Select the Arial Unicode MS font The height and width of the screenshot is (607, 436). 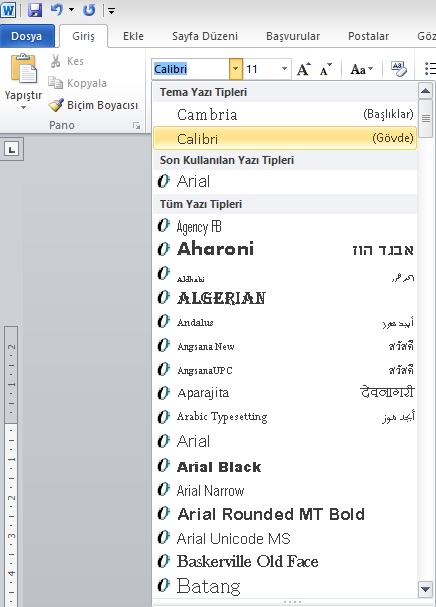tap(285, 538)
